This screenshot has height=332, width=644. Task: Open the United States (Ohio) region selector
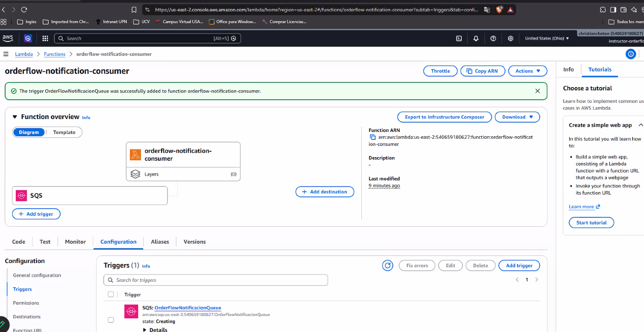click(x=547, y=38)
